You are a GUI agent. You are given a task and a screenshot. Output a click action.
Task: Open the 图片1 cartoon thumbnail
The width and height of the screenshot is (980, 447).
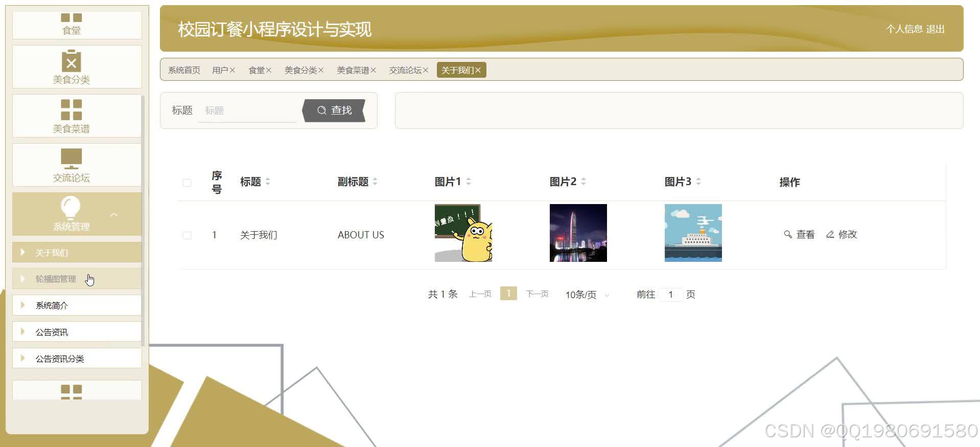(463, 233)
